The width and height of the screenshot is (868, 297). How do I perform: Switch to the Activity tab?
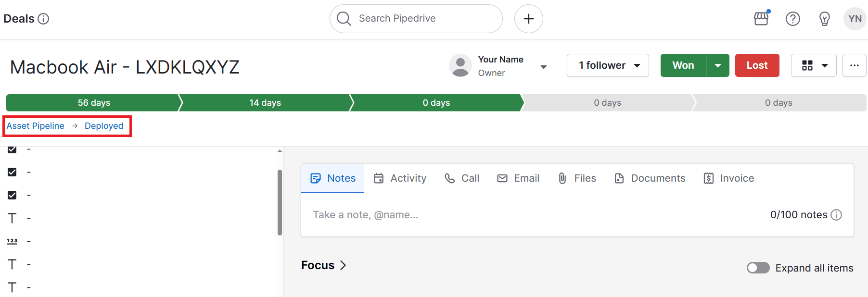click(x=408, y=178)
